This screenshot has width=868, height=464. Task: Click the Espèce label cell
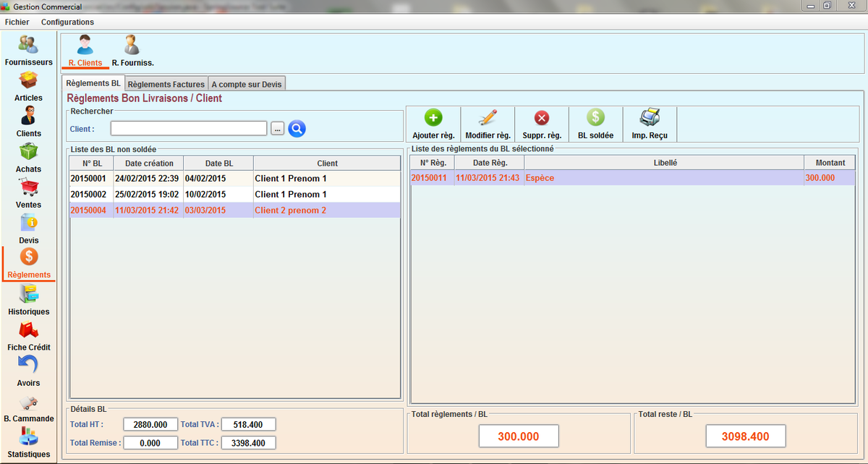[x=664, y=178]
